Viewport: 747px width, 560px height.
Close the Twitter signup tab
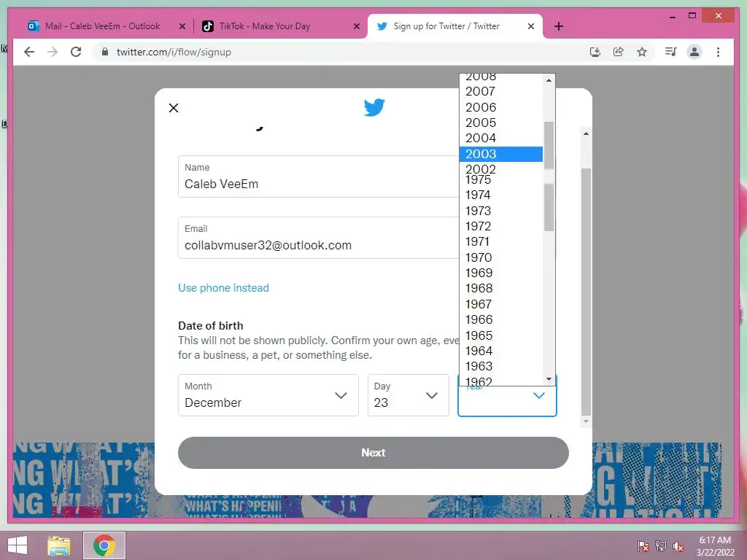click(531, 27)
